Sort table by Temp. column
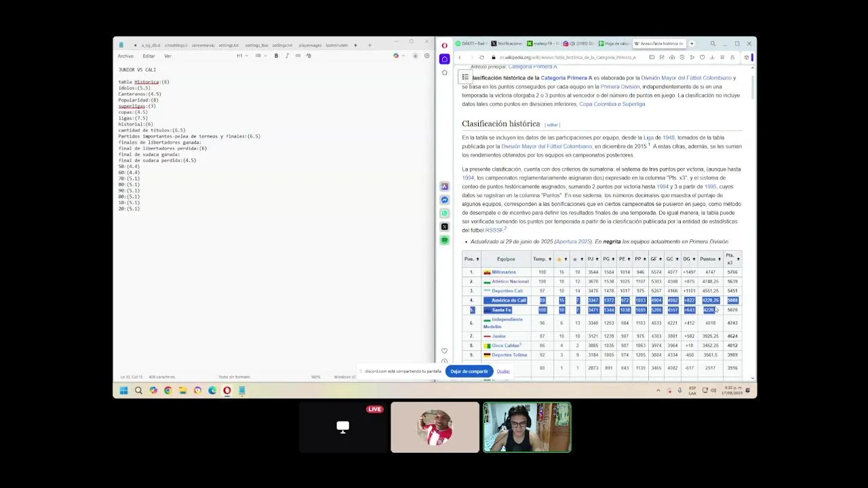This screenshot has height=488, width=868. click(542, 259)
